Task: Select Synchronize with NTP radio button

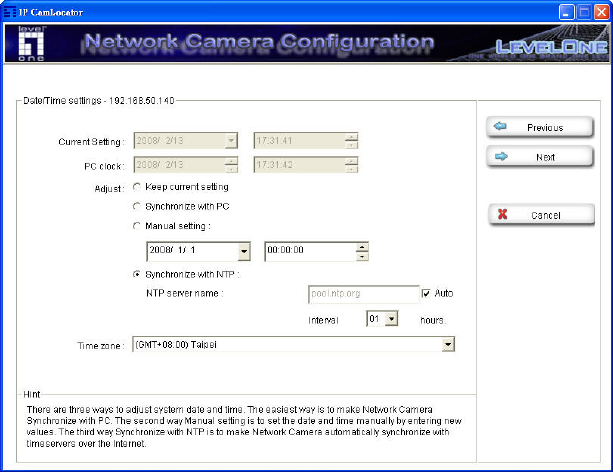Action: pyautogui.click(x=136, y=275)
